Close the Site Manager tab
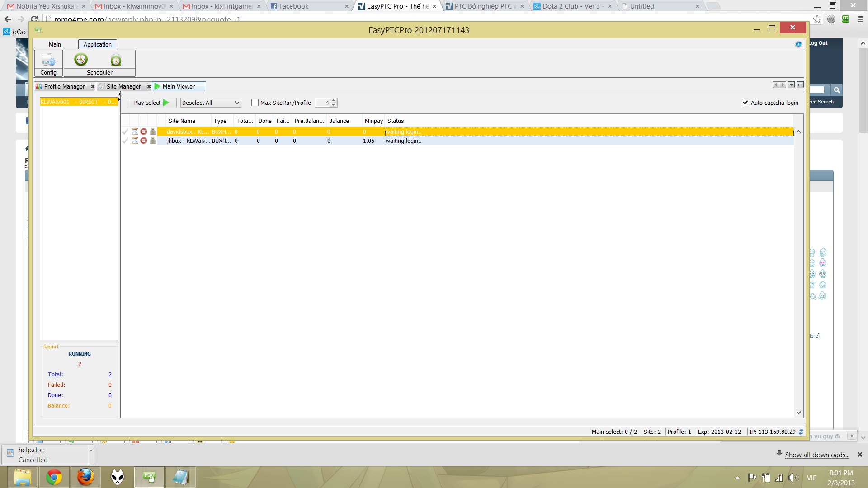The height and width of the screenshot is (488, 868). click(x=149, y=87)
